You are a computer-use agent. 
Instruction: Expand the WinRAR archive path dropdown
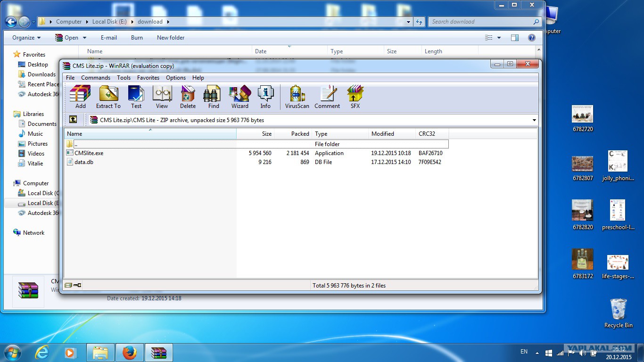[534, 120]
